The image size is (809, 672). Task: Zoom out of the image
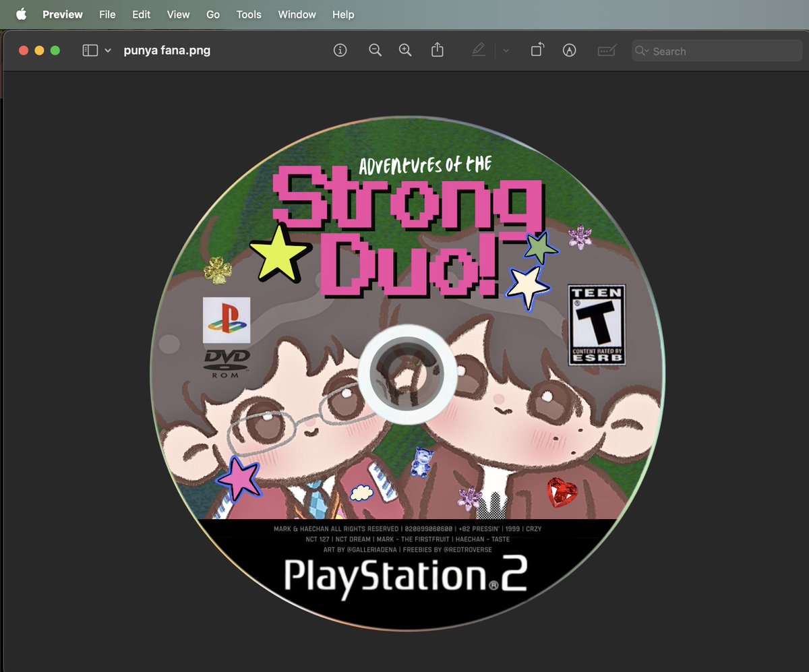pos(376,50)
